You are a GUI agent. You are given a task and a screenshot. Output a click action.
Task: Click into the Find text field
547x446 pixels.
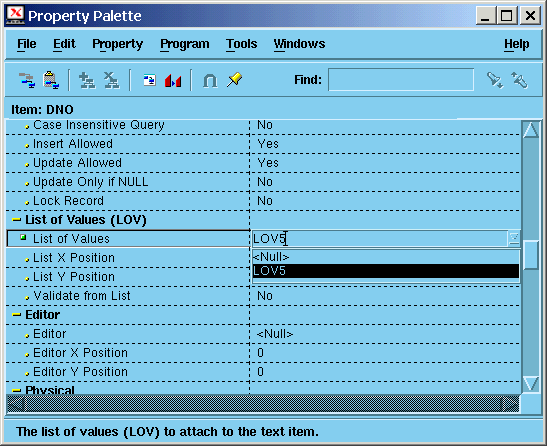click(401, 80)
